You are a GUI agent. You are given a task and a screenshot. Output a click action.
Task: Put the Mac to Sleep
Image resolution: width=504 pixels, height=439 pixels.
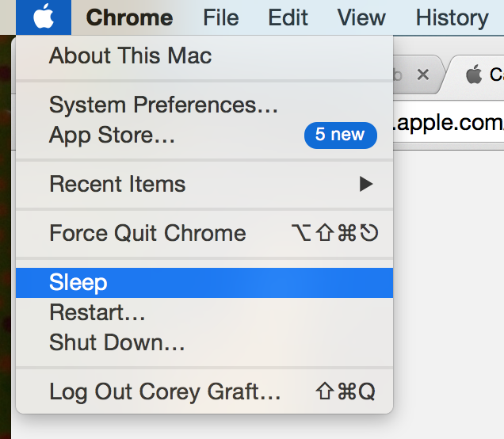[78, 282]
